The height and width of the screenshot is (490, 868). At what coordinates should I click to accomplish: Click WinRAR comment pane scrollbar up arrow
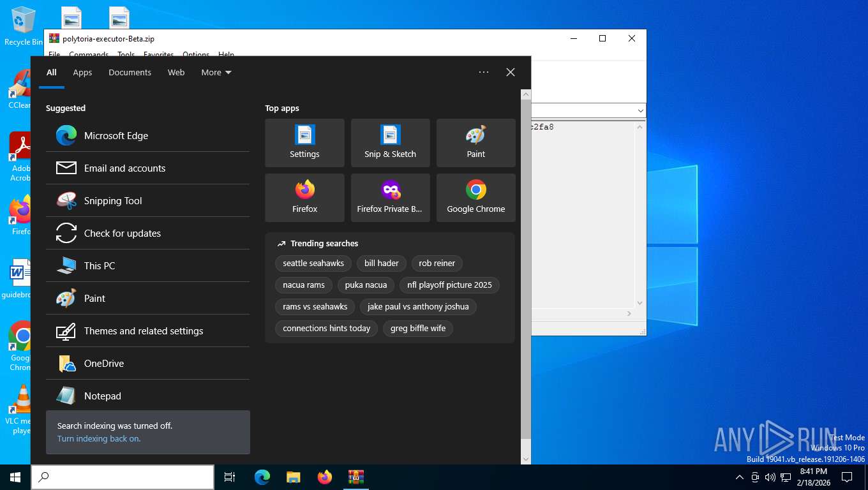(640, 126)
